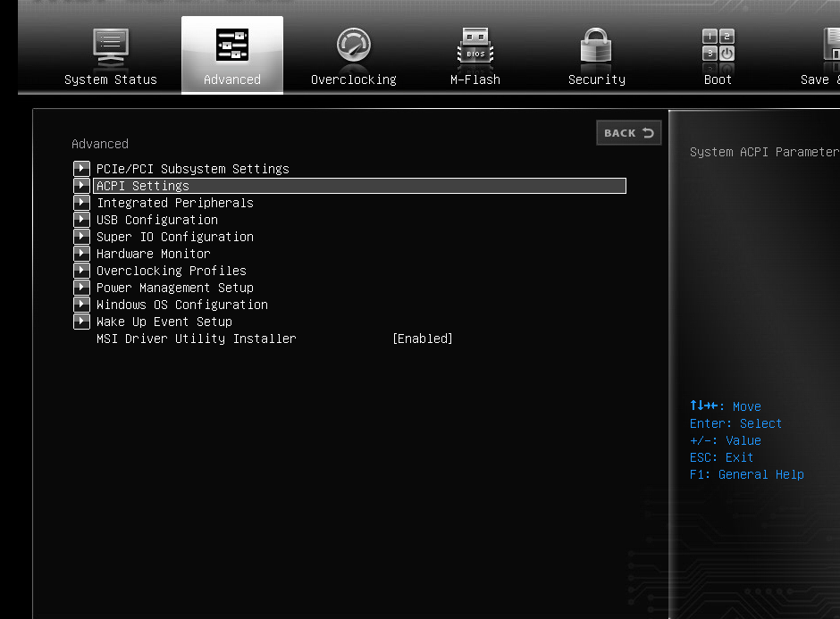Viewport: 840px width, 619px height.
Task: Click the Advanced sliders icon
Action: point(232,45)
